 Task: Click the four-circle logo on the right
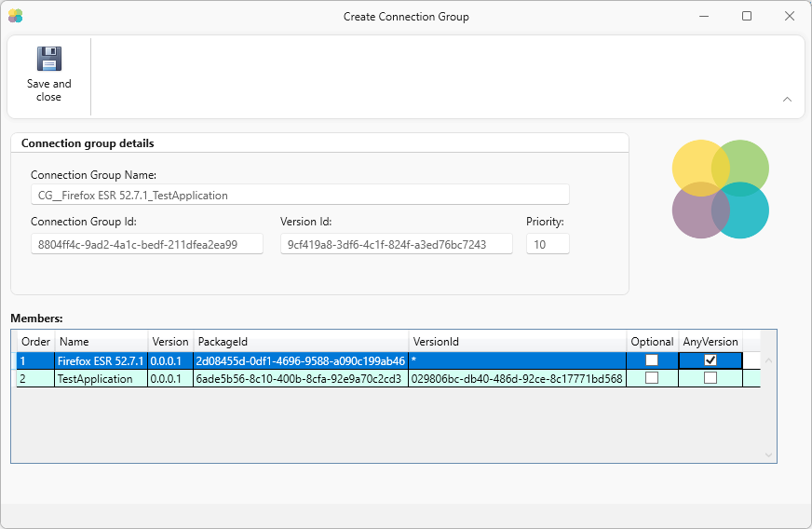tap(720, 189)
